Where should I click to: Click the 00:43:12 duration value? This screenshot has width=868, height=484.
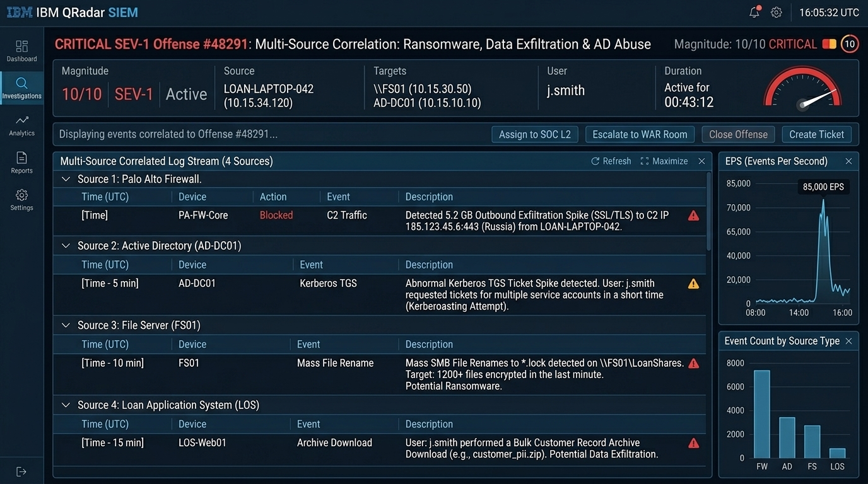(689, 102)
